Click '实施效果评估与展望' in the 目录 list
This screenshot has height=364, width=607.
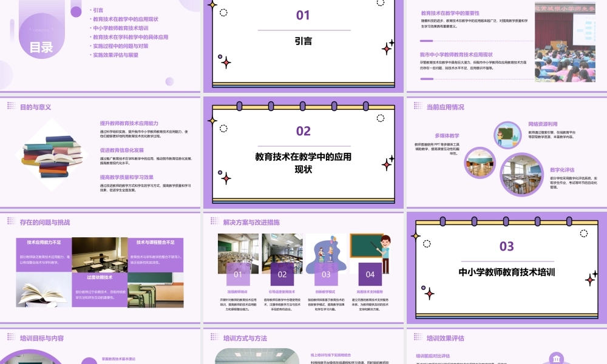(115, 55)
